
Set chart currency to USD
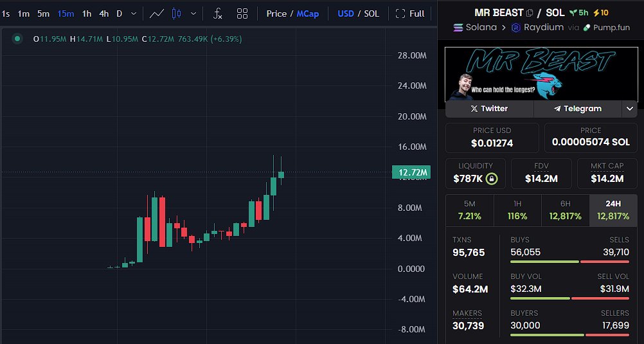click(346, 14)
